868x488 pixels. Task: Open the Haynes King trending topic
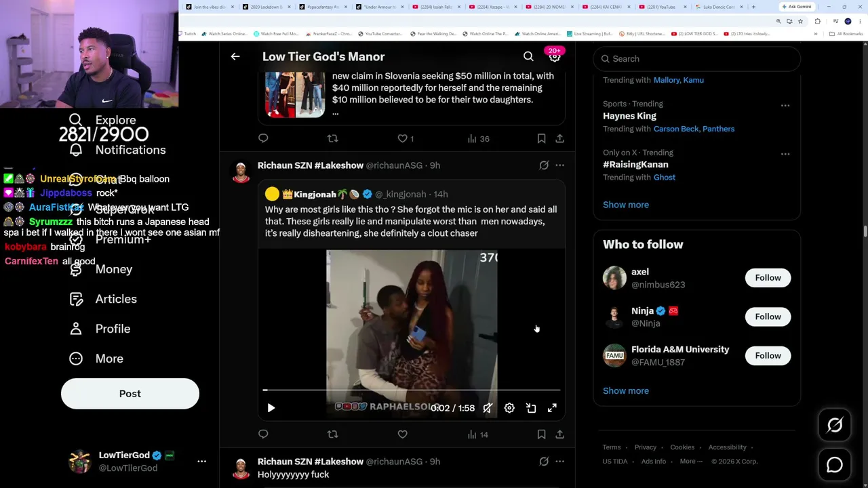click(x=629, y=116)
